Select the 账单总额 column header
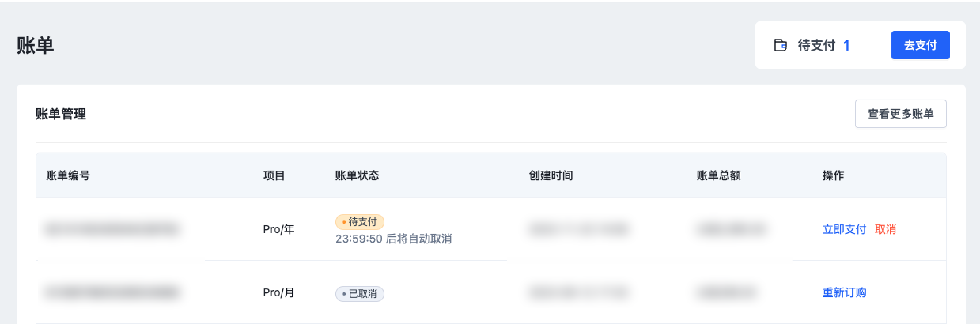Viewport: 980px width, 324px height. click(x=718, y=175)
